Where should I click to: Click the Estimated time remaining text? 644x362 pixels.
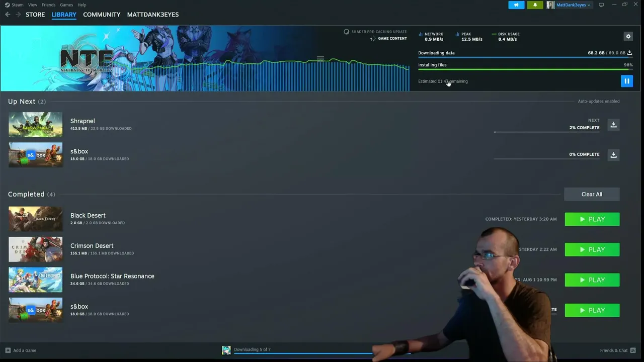click(x=443, y=81)
